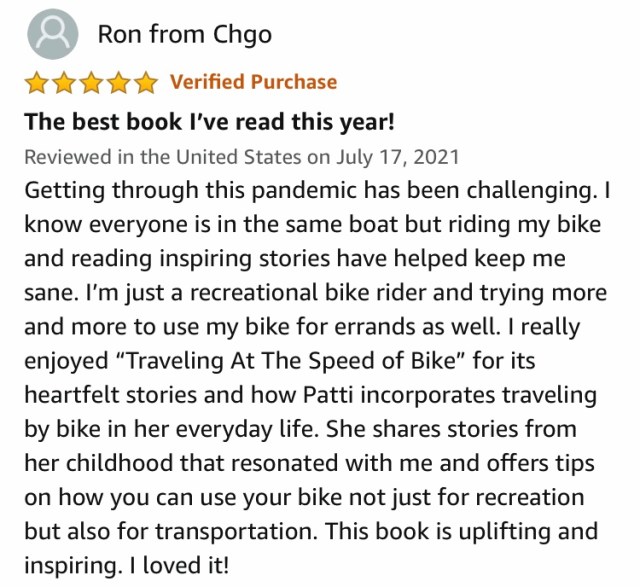Open Ron from Chgo's profile name
Viewport: 640px width, 587px height.
tap(184, 34)
